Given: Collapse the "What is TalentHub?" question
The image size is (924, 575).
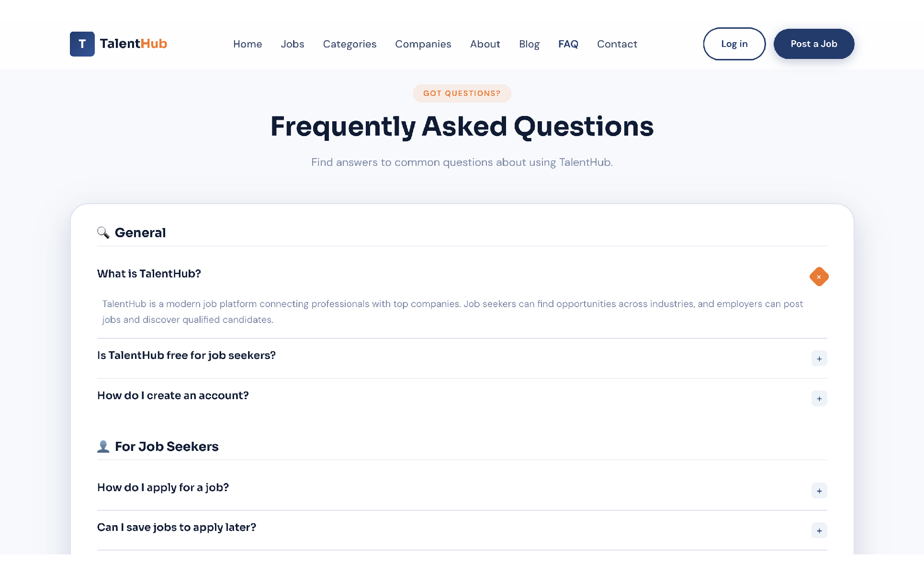Looking at the screenshot, I should [149, 274].
